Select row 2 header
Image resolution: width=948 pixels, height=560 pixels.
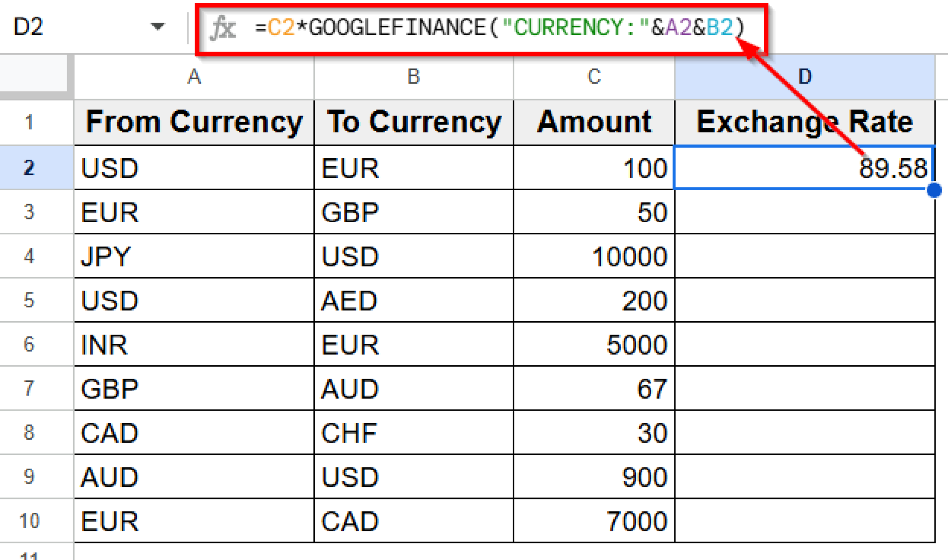point(29,168)
